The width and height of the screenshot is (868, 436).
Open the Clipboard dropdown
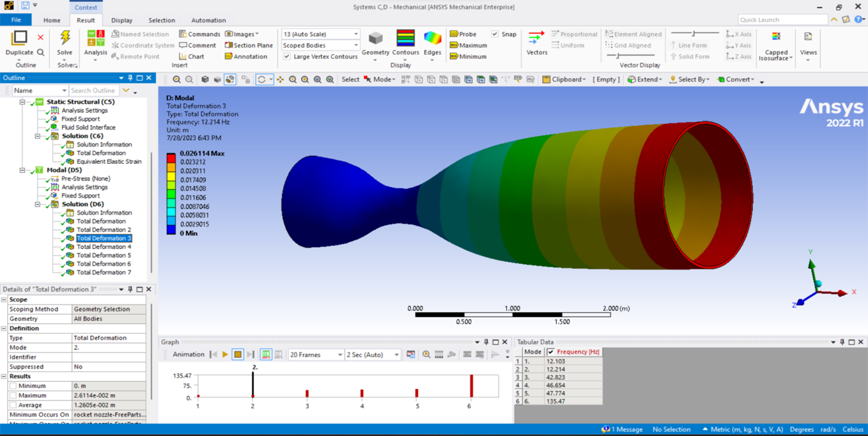point(564,80)
